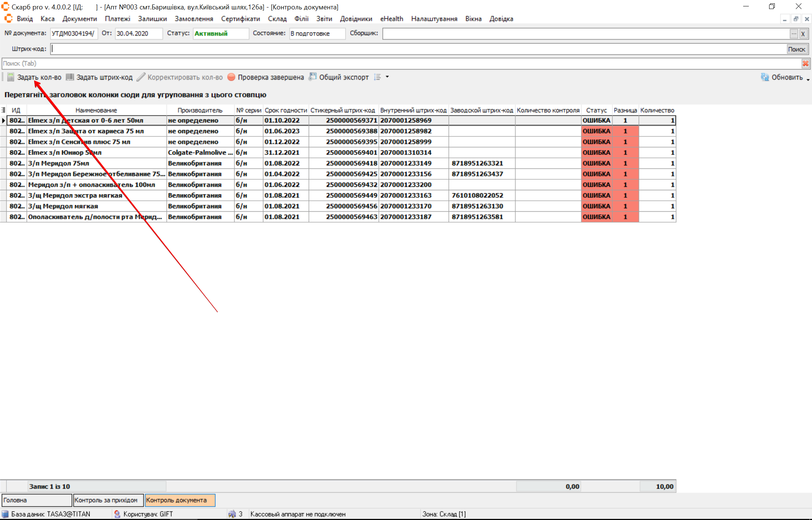
Task: Open the toolbar overflow arrow near Обновить
Action: (x=808, y=79)
